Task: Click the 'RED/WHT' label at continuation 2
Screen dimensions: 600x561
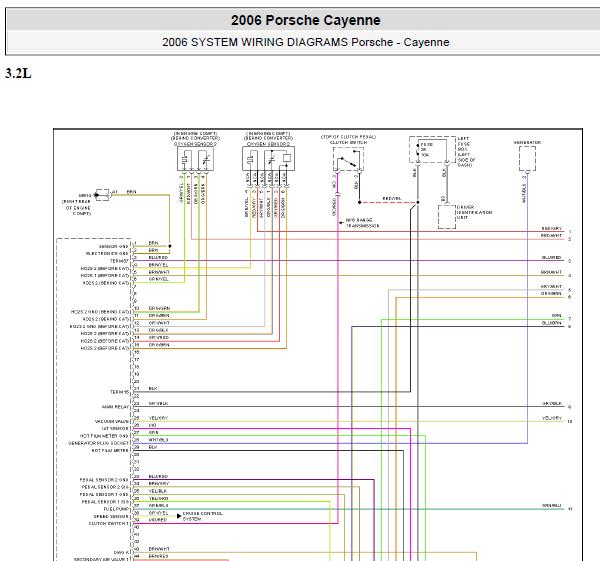Action: [551, 235]
